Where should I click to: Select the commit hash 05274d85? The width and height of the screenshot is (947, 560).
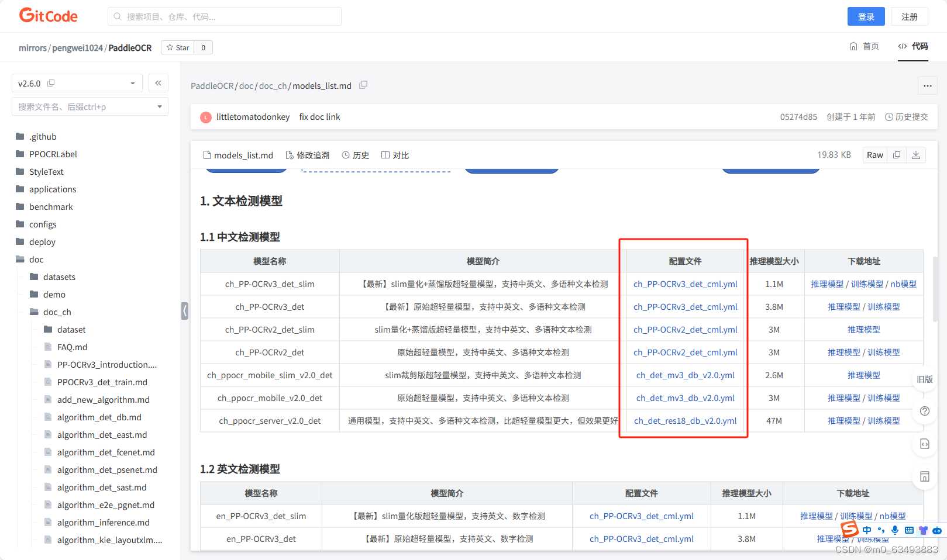pyautogui.click(x=798, y=117)
